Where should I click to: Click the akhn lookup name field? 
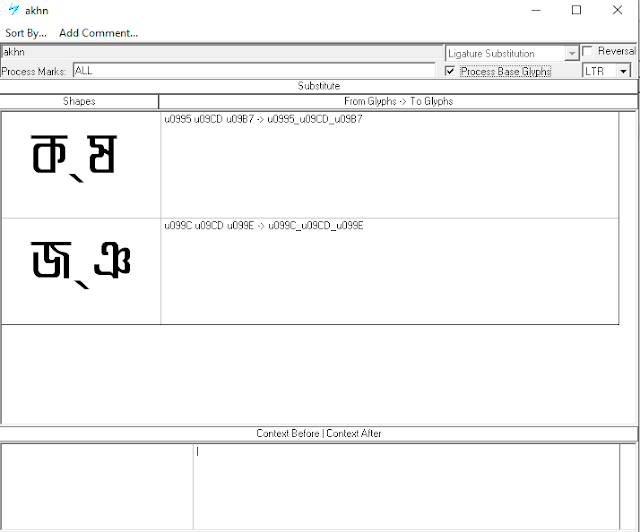[x=222, y=52]
